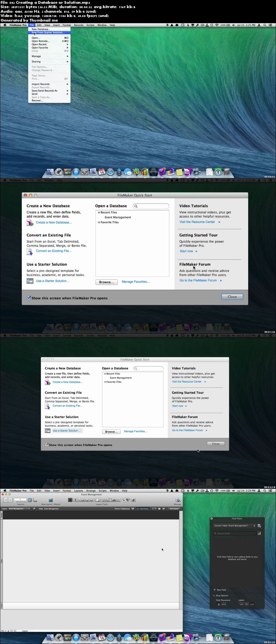Collapse Favorite Files triangle in second frame

click(x=99, y=222)
